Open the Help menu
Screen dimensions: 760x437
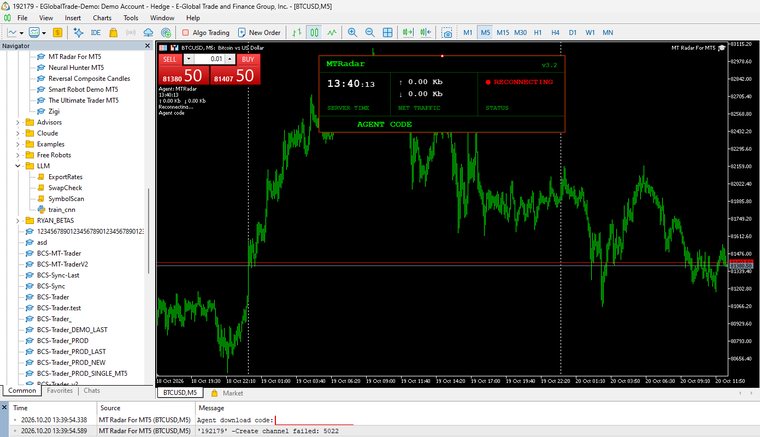coord(193,18)
